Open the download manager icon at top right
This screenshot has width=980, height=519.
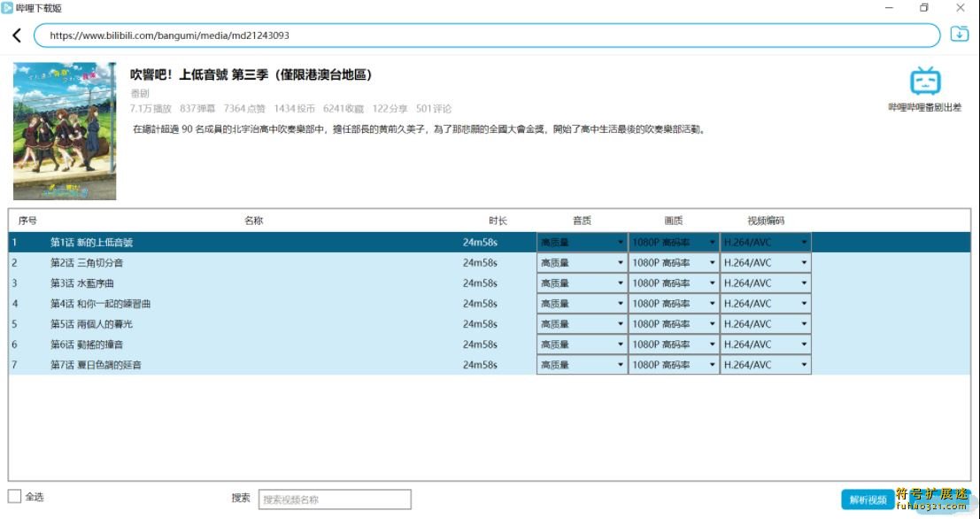point(959,34)
